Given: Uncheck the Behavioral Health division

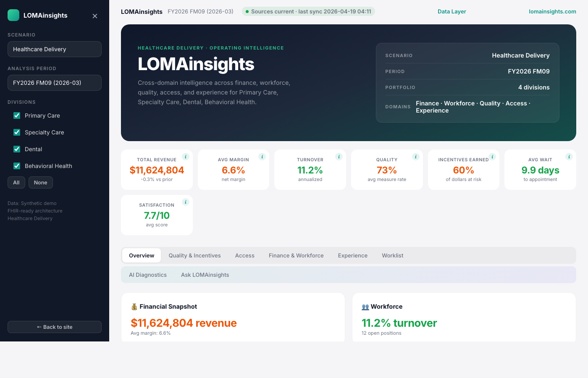Looking at the screenshot, I should pos(17,166).
